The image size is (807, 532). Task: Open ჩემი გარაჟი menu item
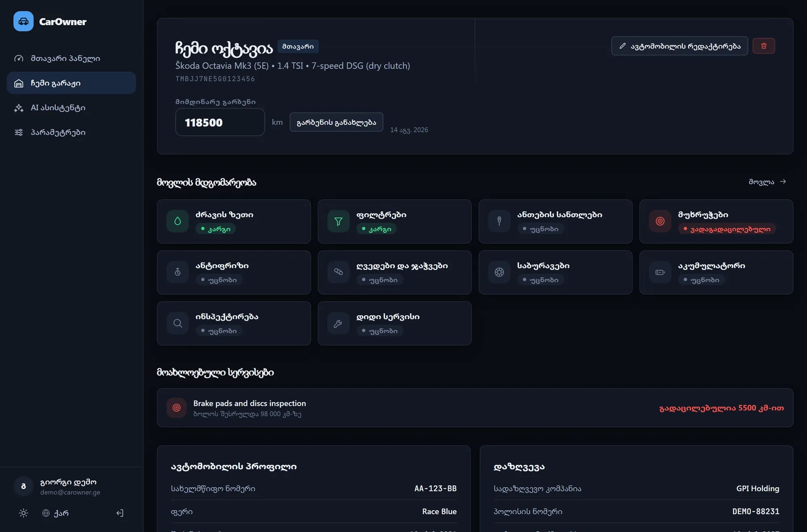pyautogui.click(x=71, y=83)
